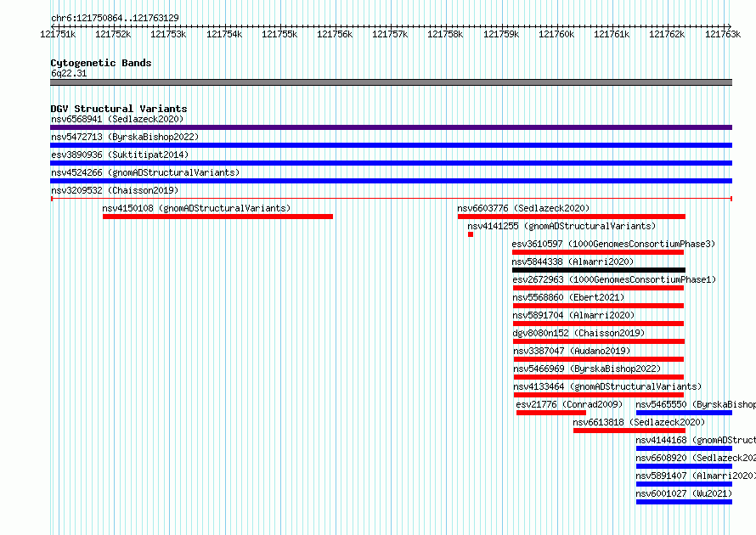Click the blue esv3890936 variant bar

click(391, 163)
